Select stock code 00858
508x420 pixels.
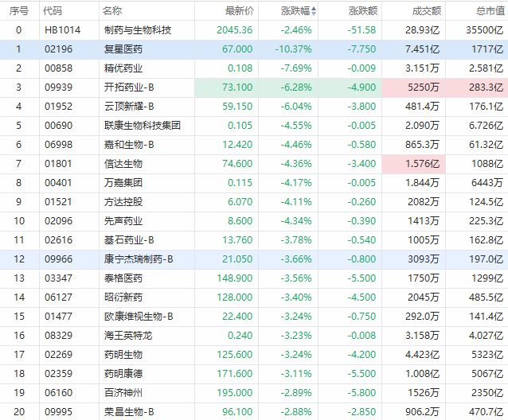(x=58, y=68)
